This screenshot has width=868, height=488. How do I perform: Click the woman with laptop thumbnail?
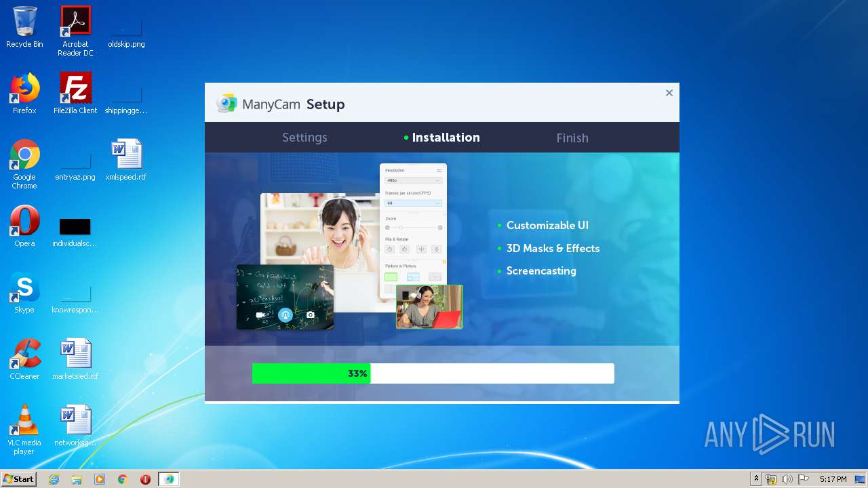[429, 307]
